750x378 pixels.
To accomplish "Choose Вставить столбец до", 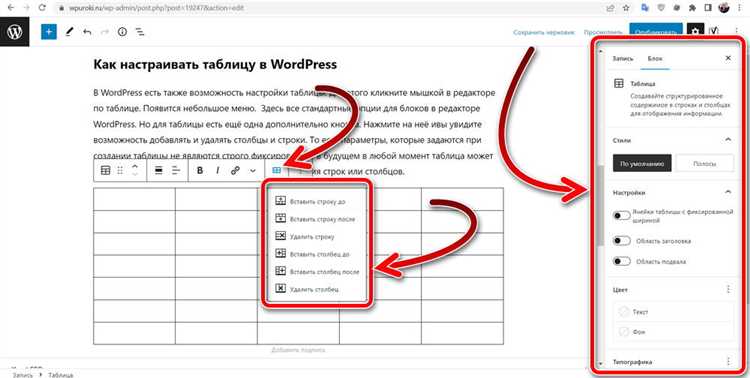I will tap(317, 254).
